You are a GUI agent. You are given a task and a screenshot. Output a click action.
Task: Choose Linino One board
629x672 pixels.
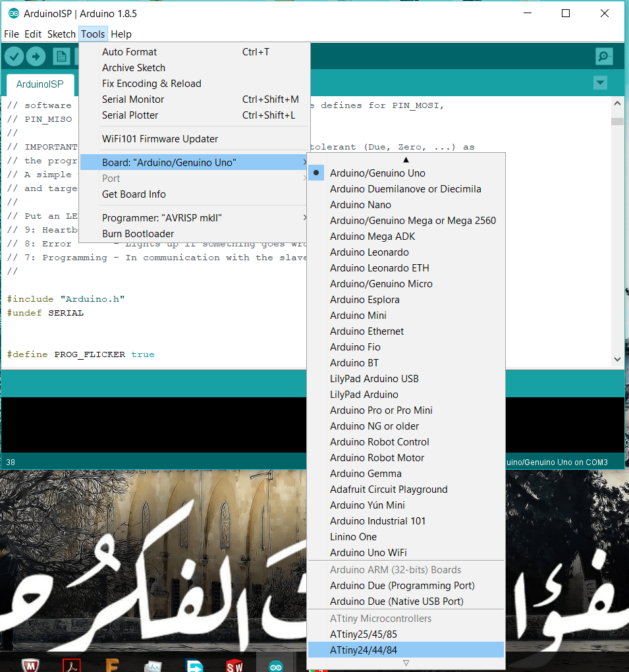click(406, 537)
